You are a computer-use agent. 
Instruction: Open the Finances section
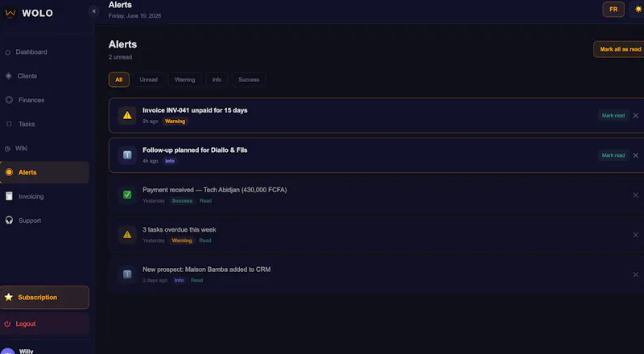(x=44, y=101)
